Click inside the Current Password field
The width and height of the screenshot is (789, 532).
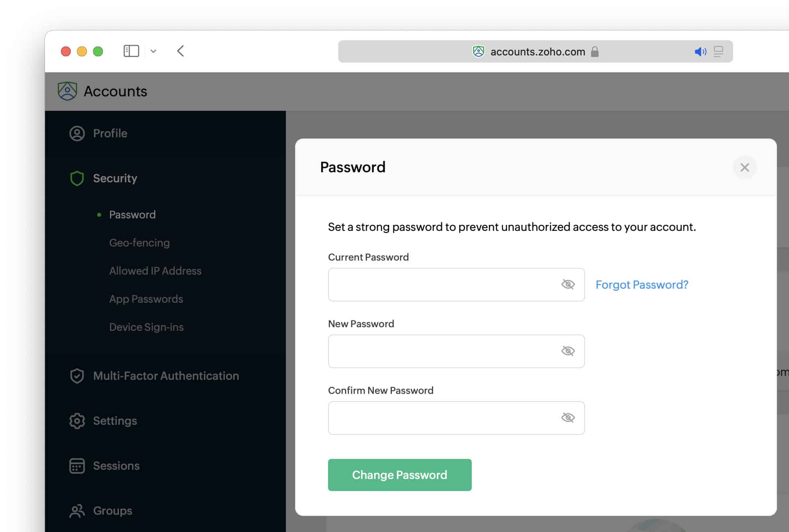[x=442, y=285]
